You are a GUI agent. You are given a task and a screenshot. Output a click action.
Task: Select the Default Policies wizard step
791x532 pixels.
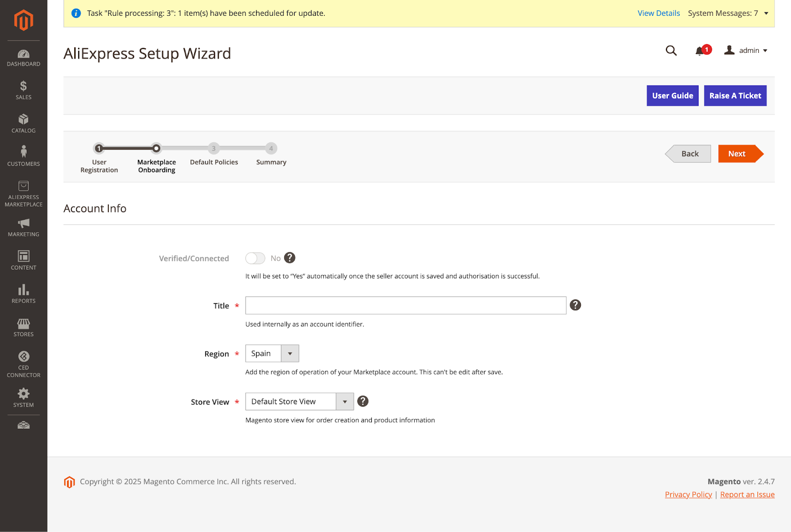(x=214, y=149)
